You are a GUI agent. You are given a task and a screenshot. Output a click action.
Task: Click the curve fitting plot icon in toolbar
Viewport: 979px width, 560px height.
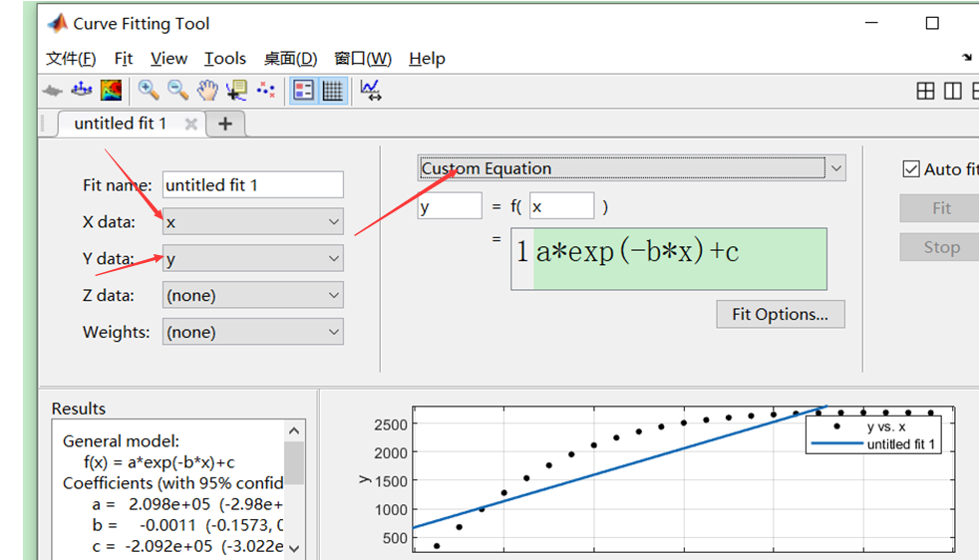point(53,91)
